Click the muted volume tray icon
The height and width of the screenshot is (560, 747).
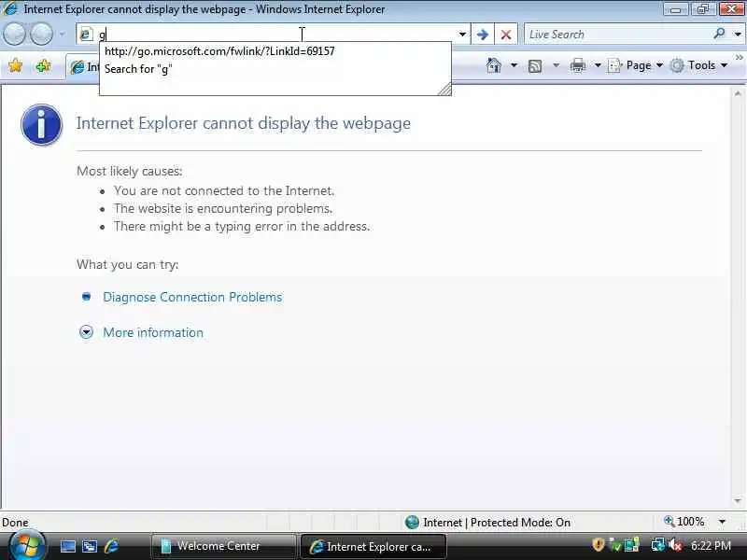pos(675,545)
